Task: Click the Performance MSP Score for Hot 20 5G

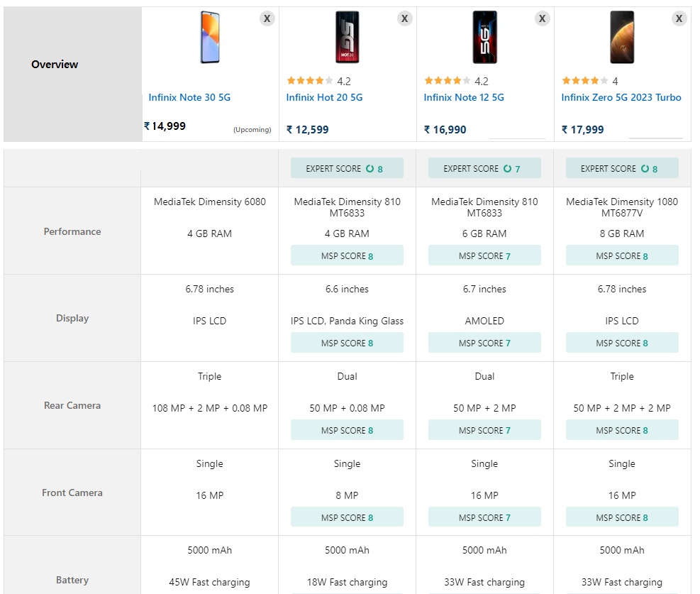Action: (347, 255)
